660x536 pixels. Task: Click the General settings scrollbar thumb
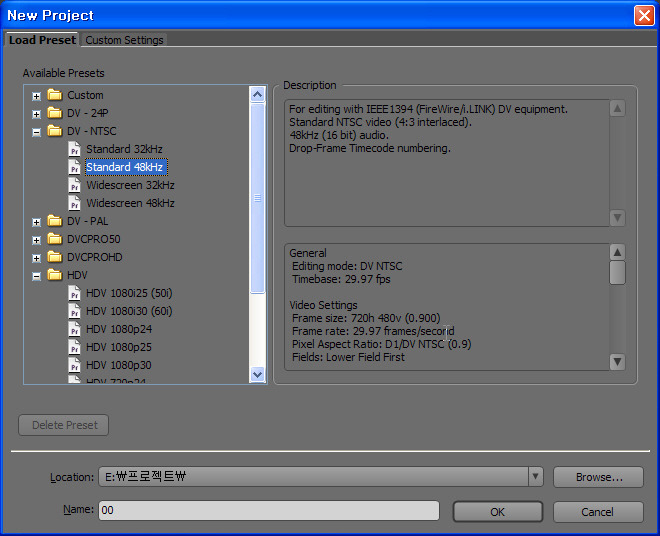coord(617,273)
